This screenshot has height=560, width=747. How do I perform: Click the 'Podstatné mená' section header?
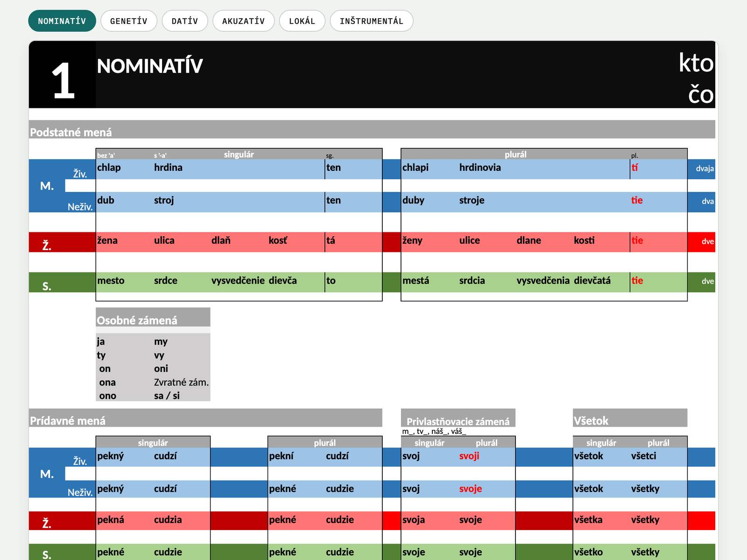pyautogui.click(x=372, y=129)
